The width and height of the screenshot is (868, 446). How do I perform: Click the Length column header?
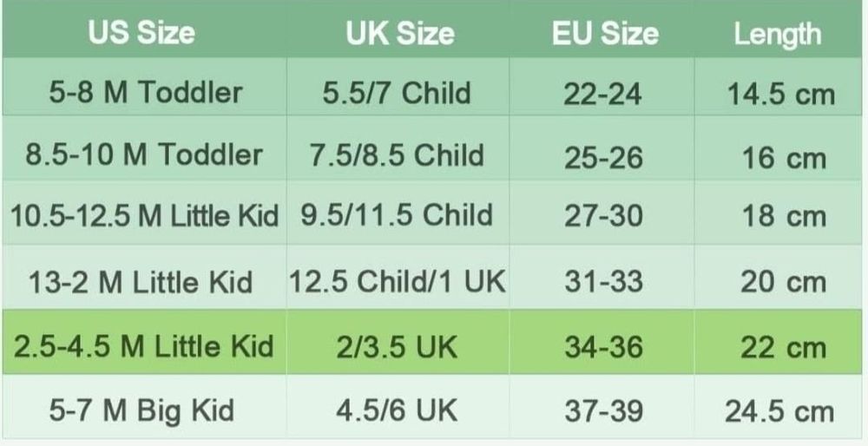click(777, 34)
